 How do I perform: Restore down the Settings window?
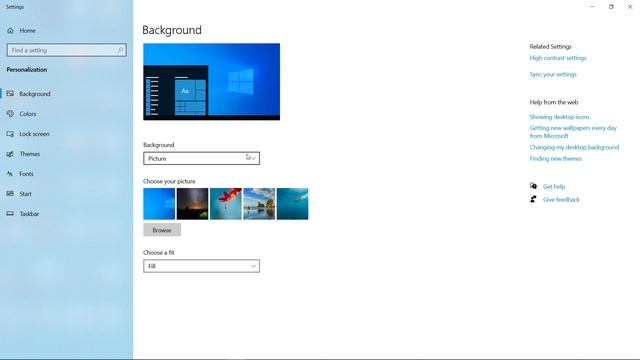pos(611,7)
